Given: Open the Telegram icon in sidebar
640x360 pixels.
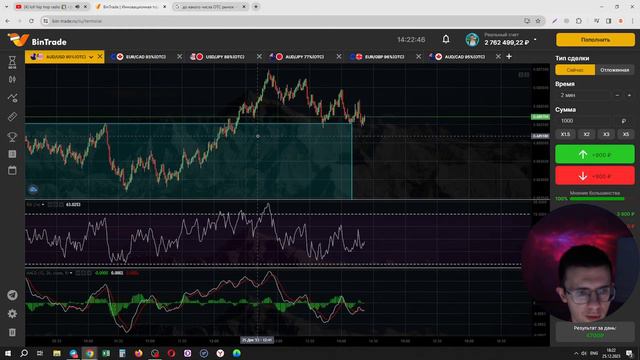Looking at the screenshot, I should 12,295.
